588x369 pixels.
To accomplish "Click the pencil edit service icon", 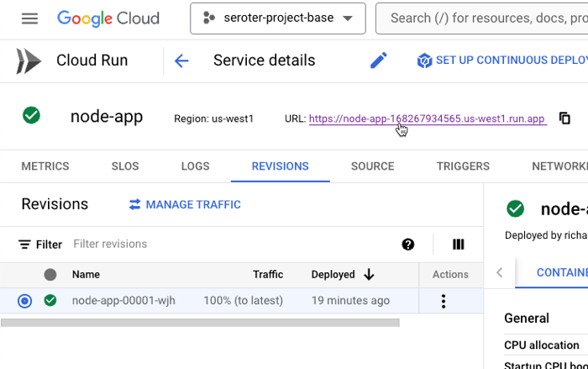I will pos(379,61).
